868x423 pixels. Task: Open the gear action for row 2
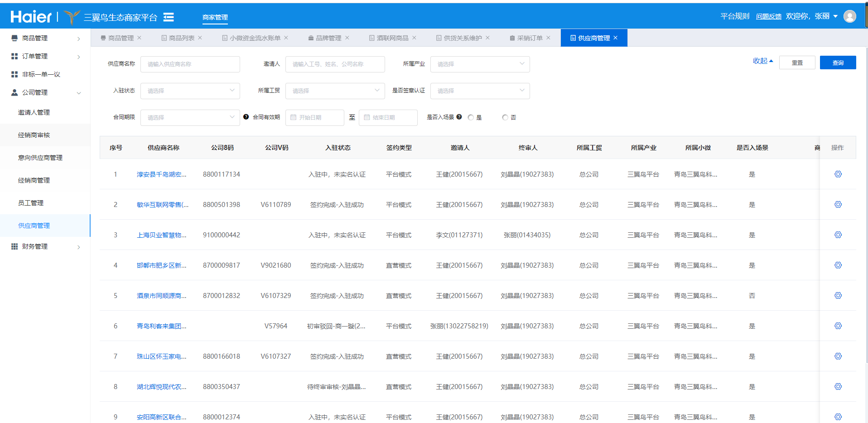coord(838,204)
